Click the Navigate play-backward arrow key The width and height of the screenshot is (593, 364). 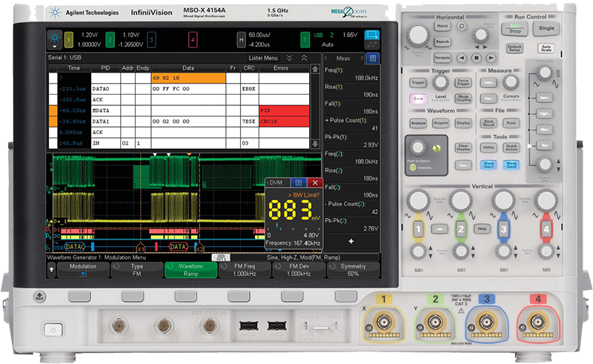[461, 58]
